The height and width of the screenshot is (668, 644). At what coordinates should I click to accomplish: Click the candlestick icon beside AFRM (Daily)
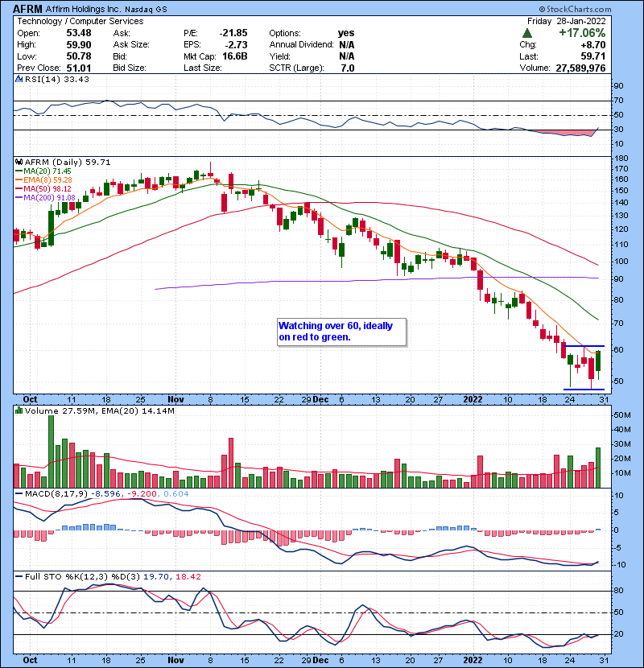pyautogui.click(x=19, y=163)
